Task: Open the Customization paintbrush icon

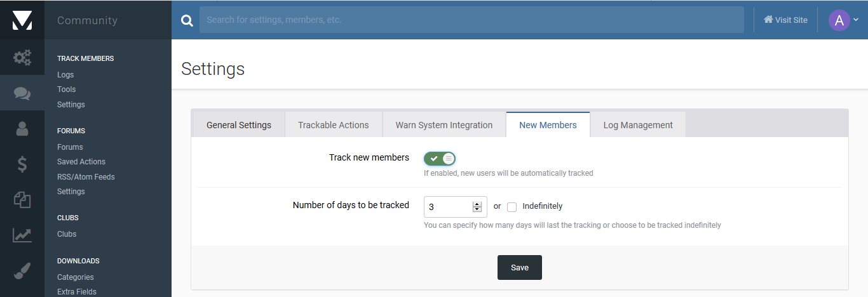Action: [22, 271]
